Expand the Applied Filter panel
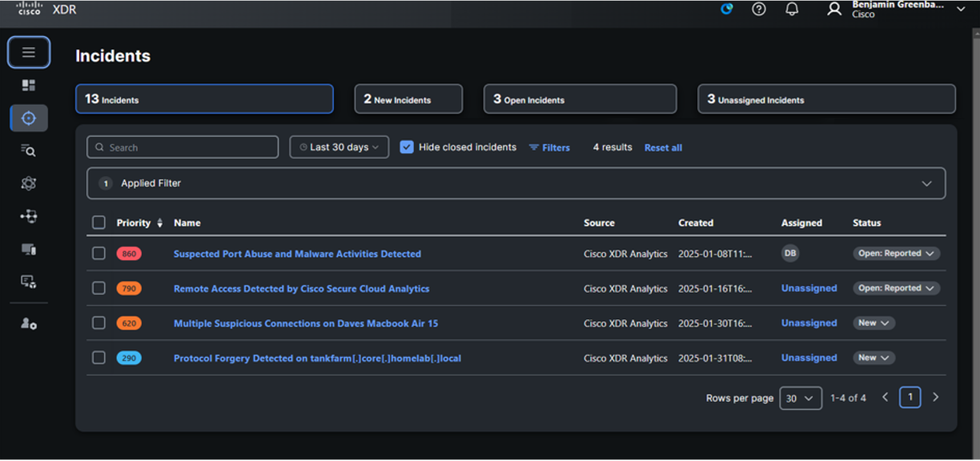Screen dimensions: 980x461 pos(926,183)
